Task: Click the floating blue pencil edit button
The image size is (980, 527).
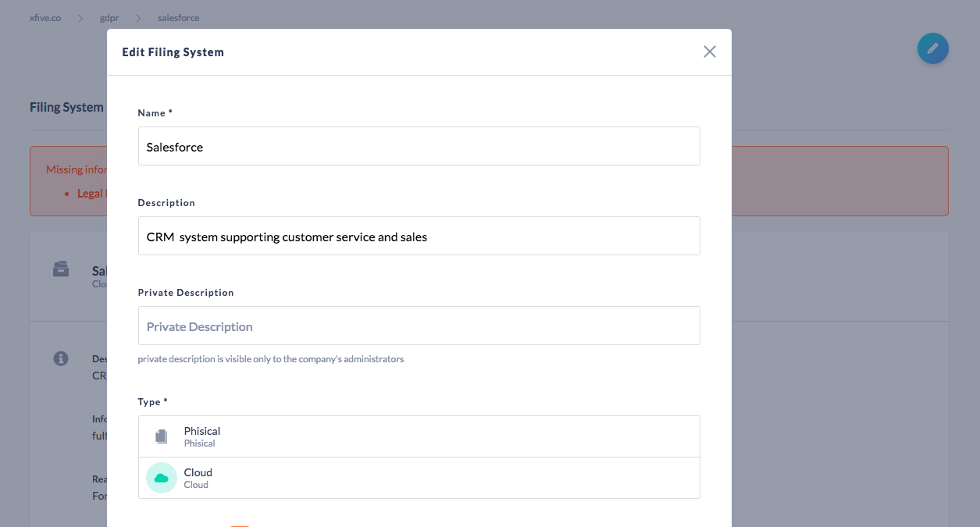Action: pyautogui.click(x=932, y=48)
